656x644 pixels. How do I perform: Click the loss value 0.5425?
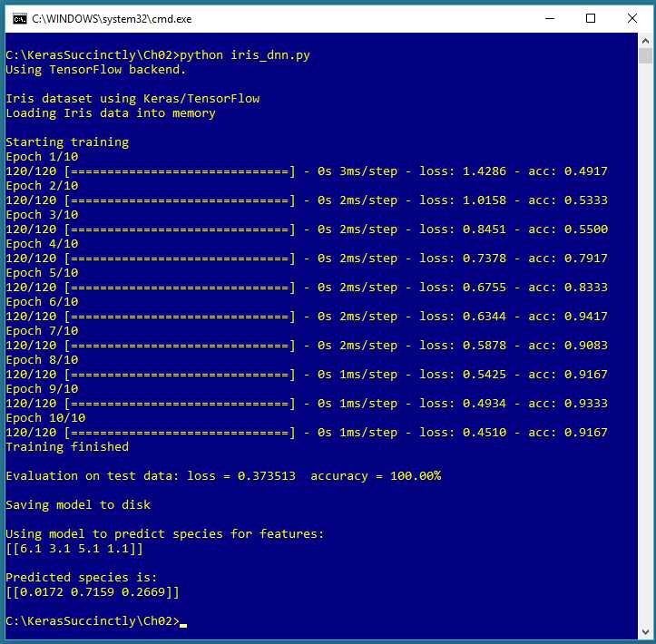tap(484, 375)
